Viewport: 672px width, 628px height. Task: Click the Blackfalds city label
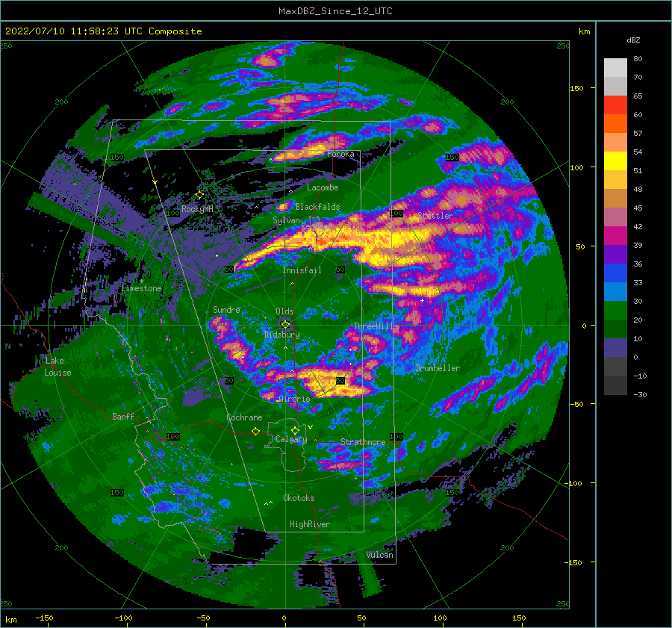(317, 207)
